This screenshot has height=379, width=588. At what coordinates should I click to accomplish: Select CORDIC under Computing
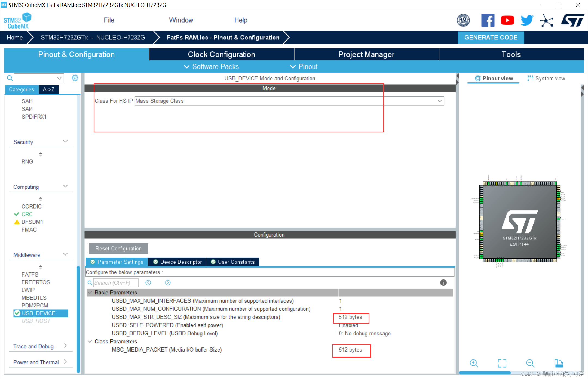click(x=32, y=206)
